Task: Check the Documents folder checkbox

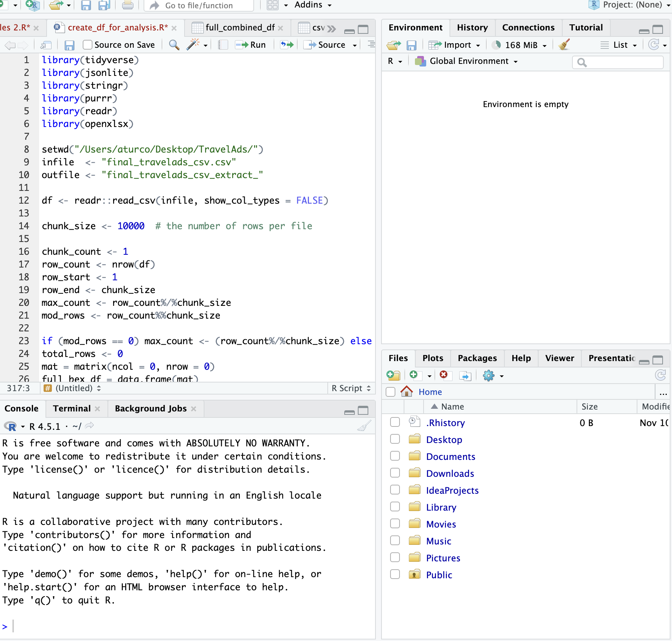Action: 395,456
